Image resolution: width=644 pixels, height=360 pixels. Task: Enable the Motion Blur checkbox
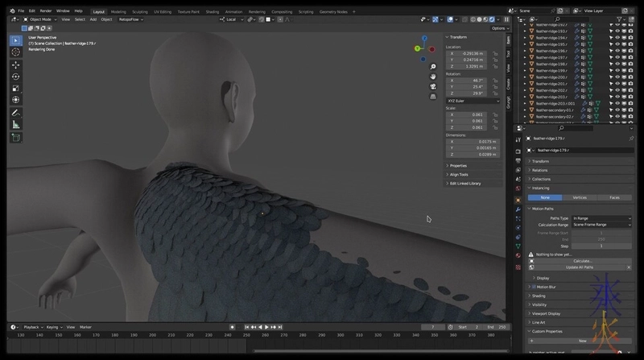click(534, 287)
